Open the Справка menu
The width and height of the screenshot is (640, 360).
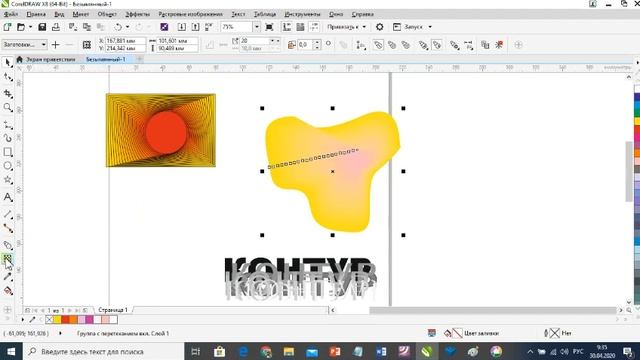pos(362,14)
